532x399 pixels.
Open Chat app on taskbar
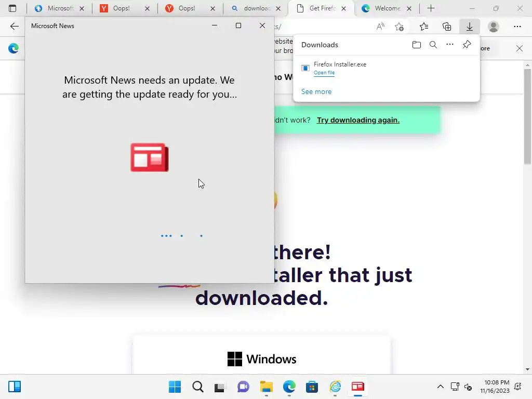(243, 387)
